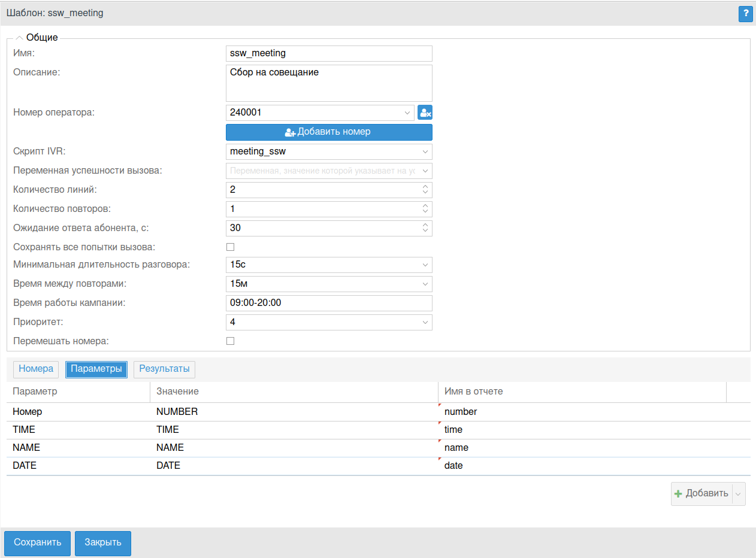Expand the Скрипт IVR dropdown
756x558 pixels.
[x=425, y=151]
